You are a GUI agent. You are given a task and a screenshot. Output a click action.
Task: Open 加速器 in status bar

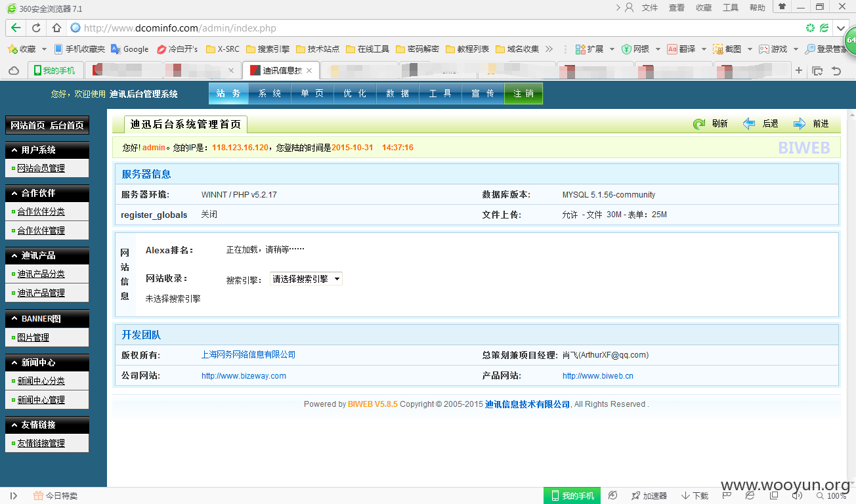click(x=649, y=496)
